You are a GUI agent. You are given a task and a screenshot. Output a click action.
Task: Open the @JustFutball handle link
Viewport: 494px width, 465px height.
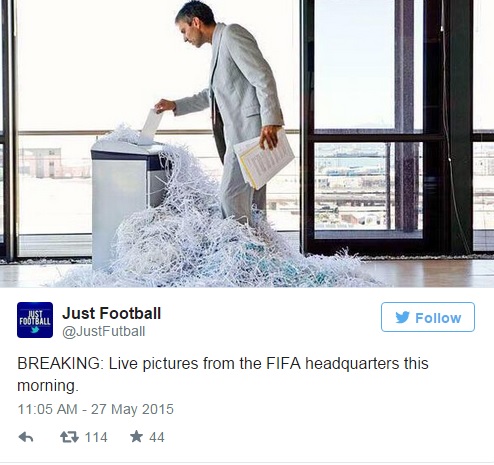coord(104,331)
